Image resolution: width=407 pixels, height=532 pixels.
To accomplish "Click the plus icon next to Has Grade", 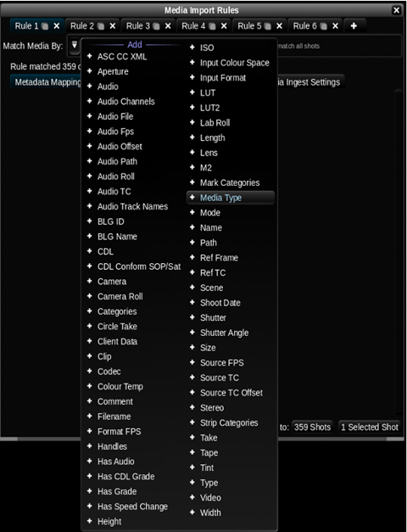I will [90, 491].
